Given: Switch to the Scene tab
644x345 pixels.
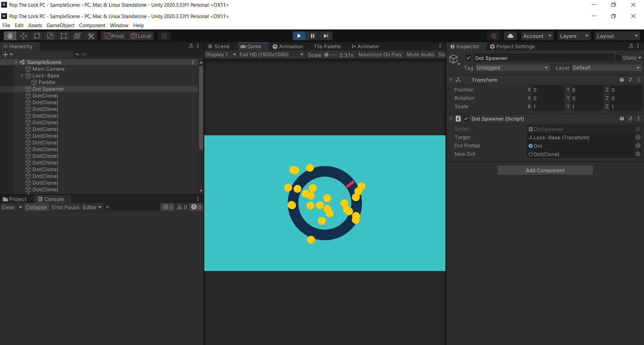Looking at the screenshot, I should click(x=220, y=46).
